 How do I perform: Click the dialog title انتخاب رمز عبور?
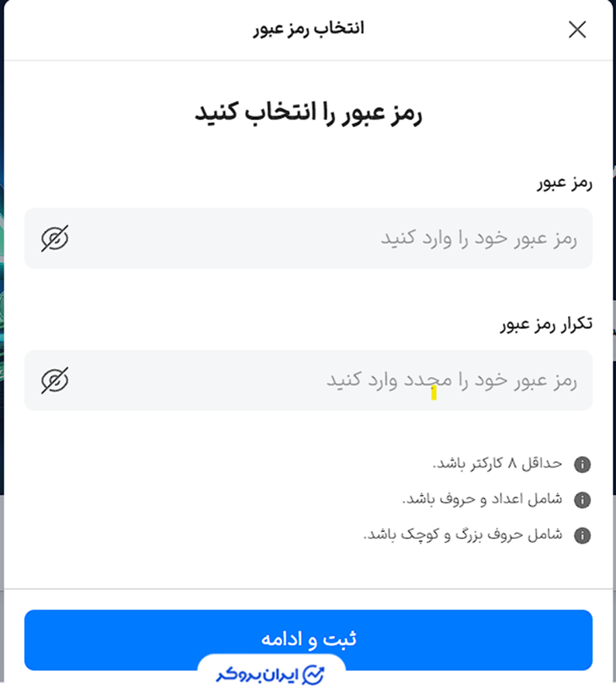tap(308, 28)
